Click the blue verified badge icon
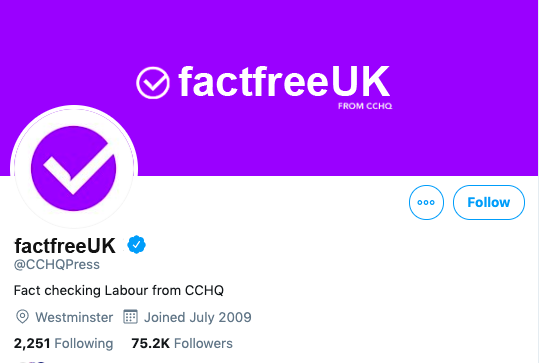Image resolution: width=539 pixels, height=363 pixels. coord(136,244)
